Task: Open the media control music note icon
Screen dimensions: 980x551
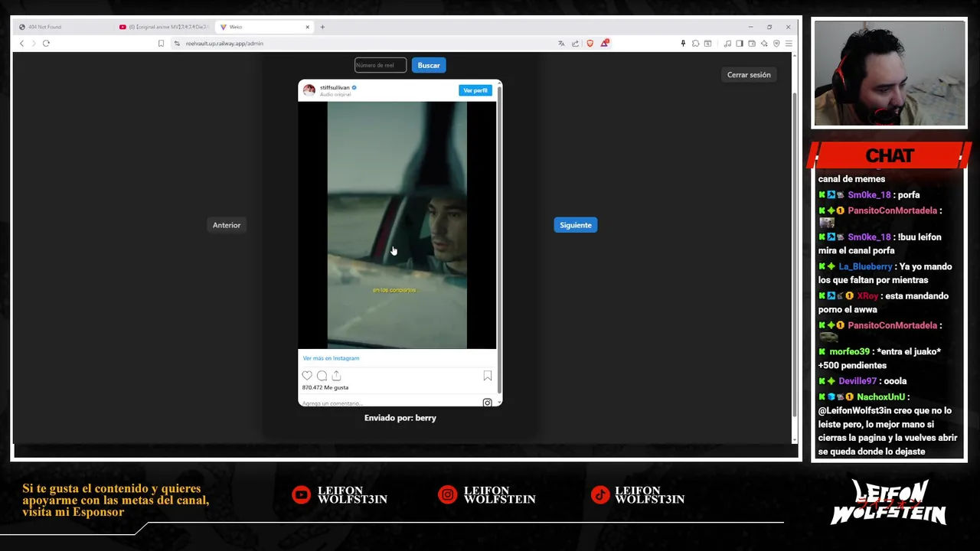Action: 727,44
